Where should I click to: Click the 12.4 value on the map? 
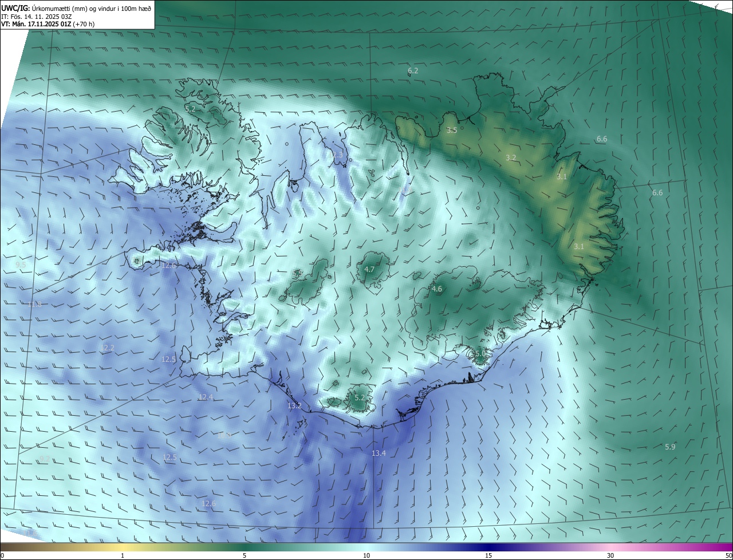206,397
